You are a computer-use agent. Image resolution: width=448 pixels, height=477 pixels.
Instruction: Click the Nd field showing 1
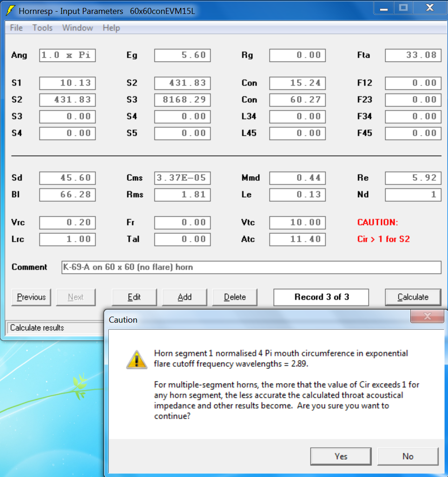(413, 195)
